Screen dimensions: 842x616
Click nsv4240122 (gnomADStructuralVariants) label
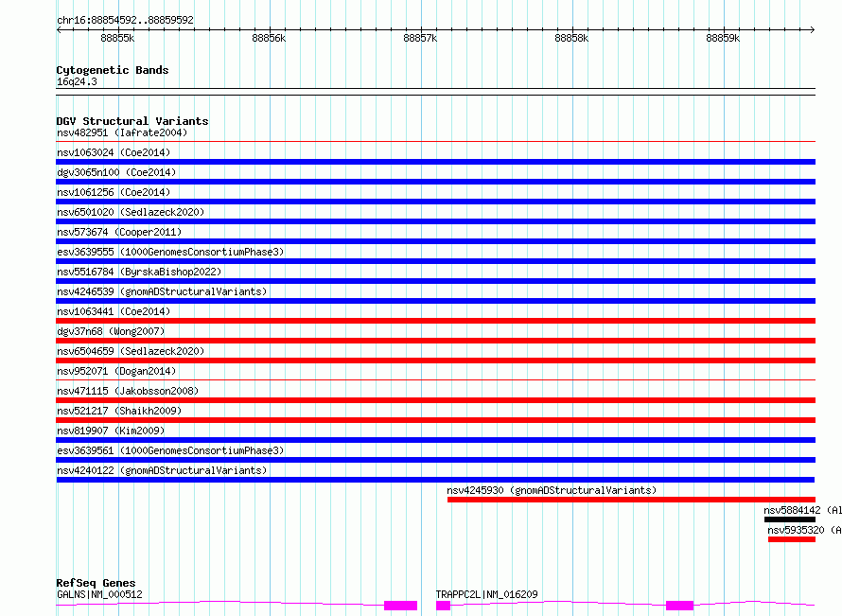click(x=162, y=470)
